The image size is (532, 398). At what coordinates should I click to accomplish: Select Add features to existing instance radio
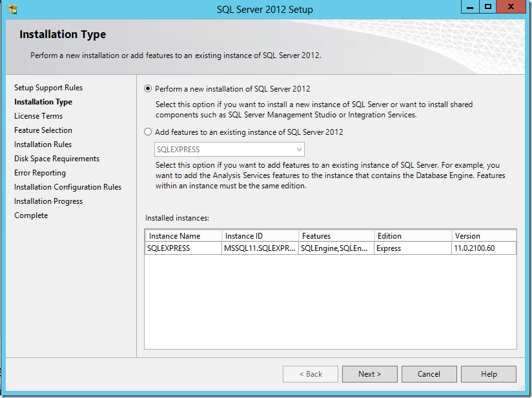148,132
